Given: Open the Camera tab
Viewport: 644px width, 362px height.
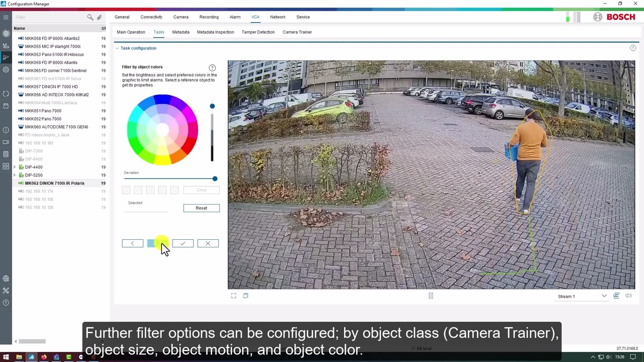Looking at the screenshot, I should tap(181, 17).
